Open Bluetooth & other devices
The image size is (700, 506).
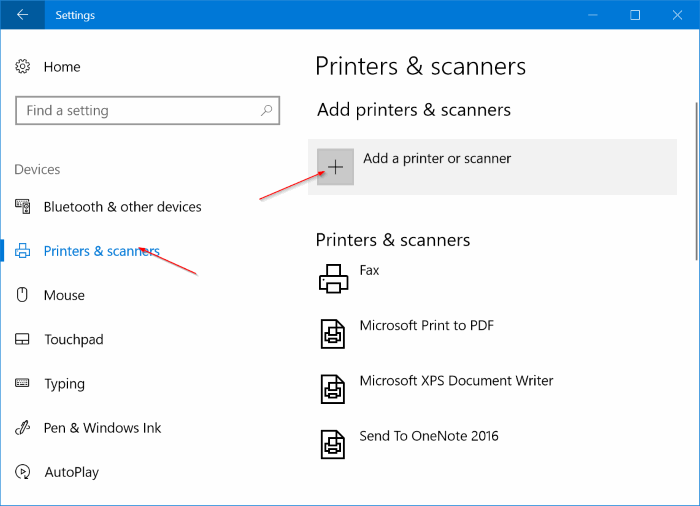[x=122, y=207]
